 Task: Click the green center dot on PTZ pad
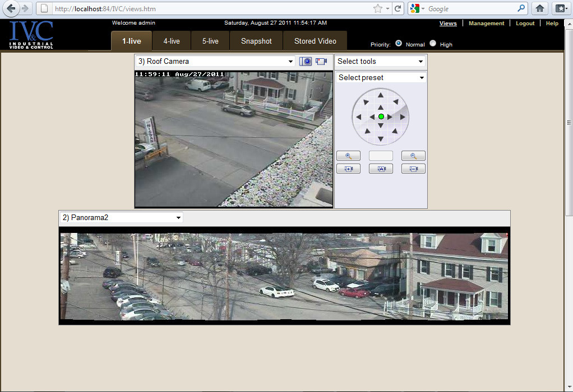[381, 116]
